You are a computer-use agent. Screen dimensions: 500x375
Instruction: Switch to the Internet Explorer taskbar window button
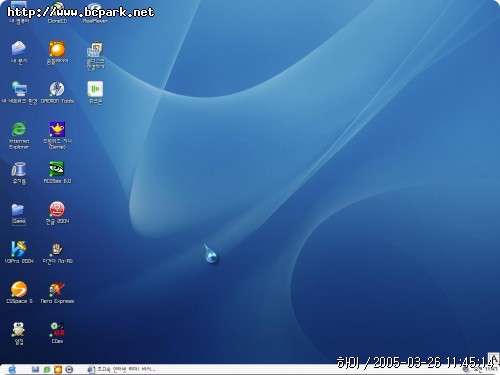(121, 369)
